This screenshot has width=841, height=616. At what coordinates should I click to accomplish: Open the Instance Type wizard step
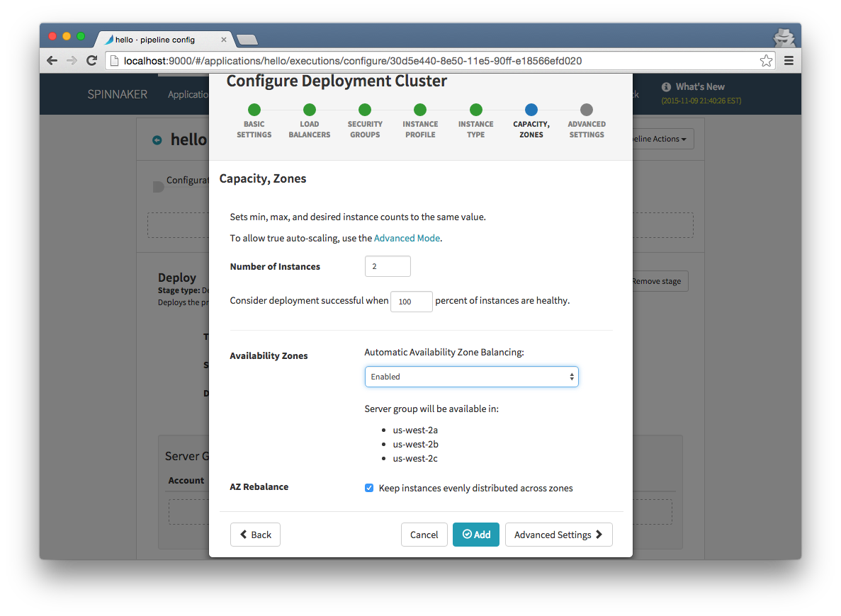click(475, 110)
